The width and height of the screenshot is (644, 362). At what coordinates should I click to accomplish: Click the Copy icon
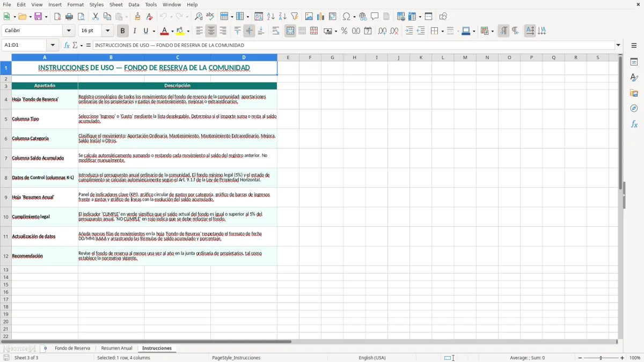(x=107, y=17)
